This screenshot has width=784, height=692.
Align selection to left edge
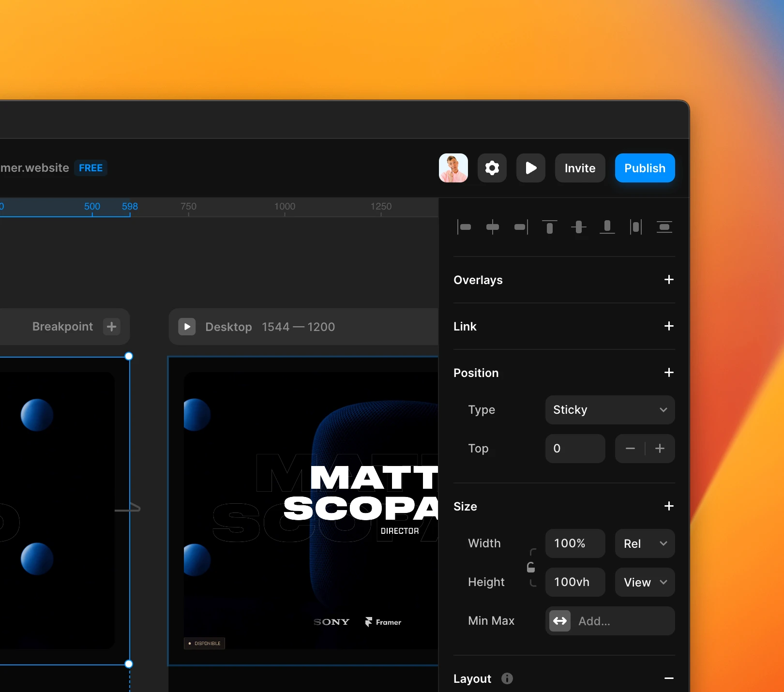click(x=464, y=226)
